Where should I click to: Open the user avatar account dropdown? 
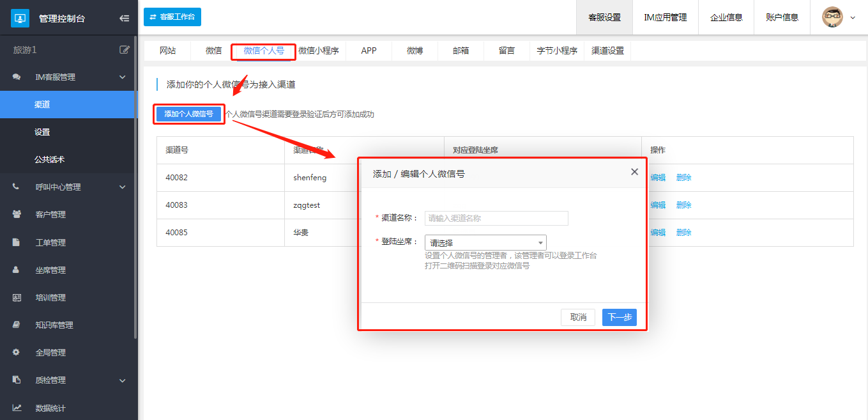tap(839, 17)
